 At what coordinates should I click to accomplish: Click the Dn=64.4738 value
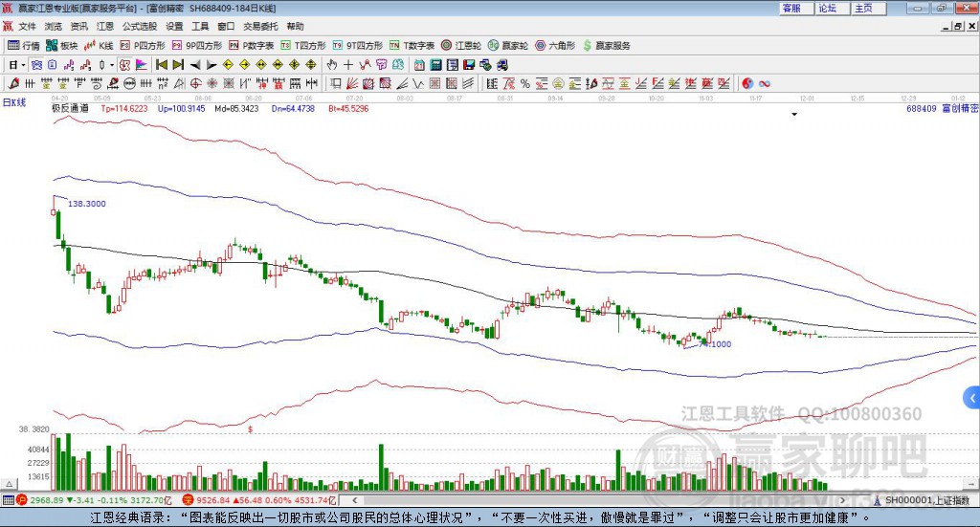(x=293, y=109)
